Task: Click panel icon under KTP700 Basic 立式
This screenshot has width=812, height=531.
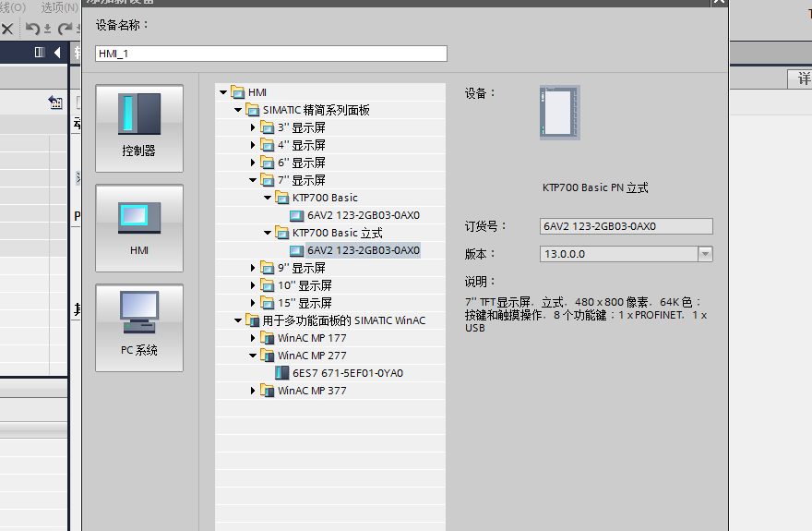Action: (x=297, y=251)
